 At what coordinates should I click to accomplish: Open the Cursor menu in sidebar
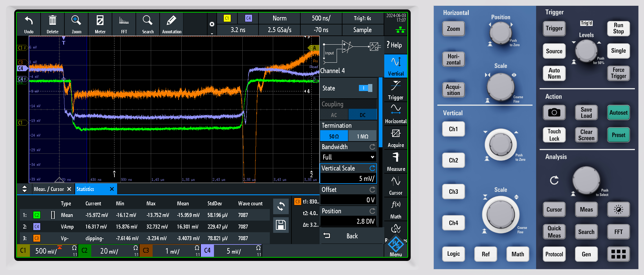point(396,185)
